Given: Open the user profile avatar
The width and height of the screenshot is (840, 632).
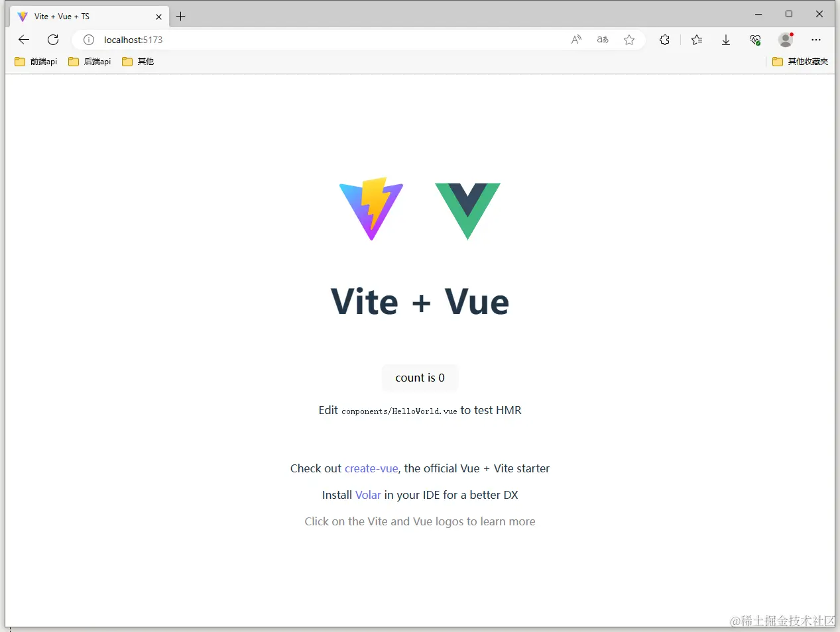Looking at the screenshot, I should 786,40.
